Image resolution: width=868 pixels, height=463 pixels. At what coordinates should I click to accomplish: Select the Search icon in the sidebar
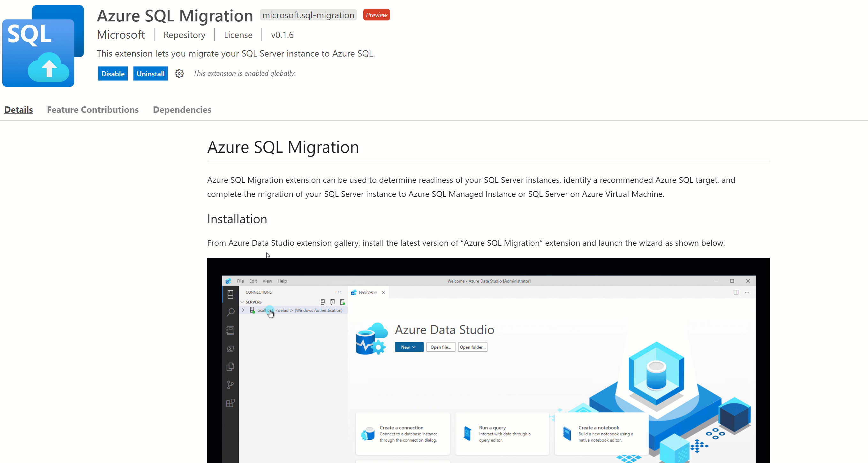[x=230, y=312]
